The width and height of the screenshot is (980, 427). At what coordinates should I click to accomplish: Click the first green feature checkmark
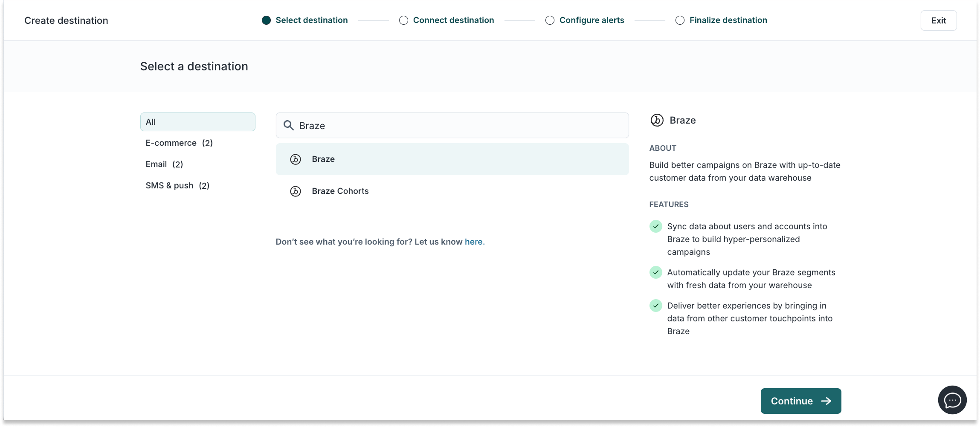click(656, 226)
